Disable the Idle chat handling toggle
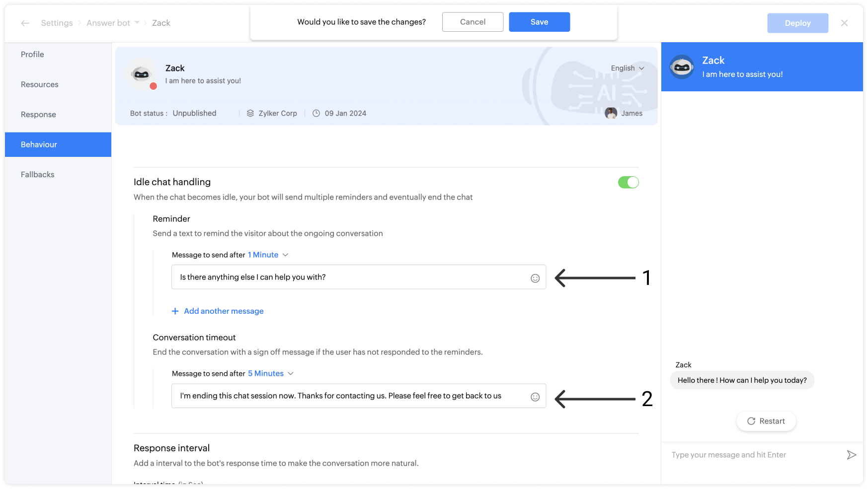Viewport: 868px width, 489px height. (628, 182)
